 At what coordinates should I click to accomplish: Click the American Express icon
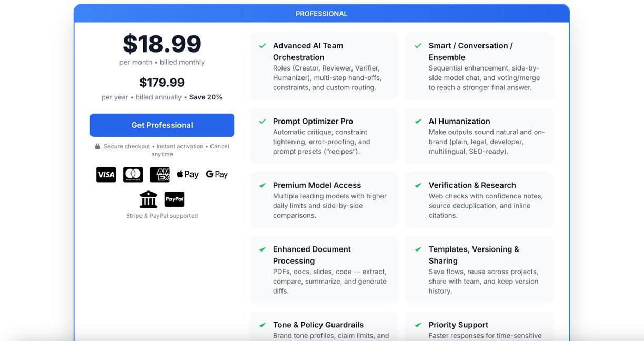point(159,175)
